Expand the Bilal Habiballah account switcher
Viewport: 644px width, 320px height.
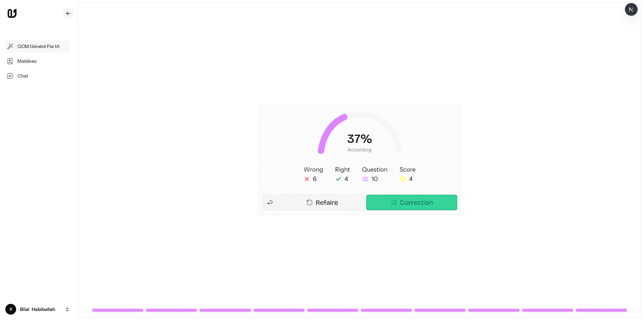[67, 309]
